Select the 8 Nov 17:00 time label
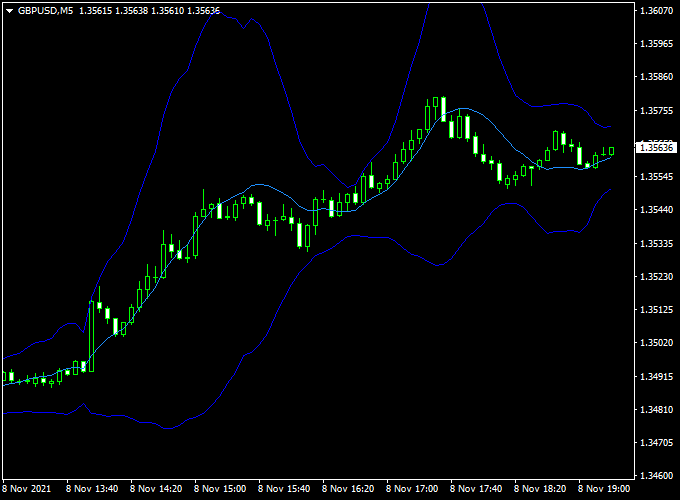 [x=412, y=491]
